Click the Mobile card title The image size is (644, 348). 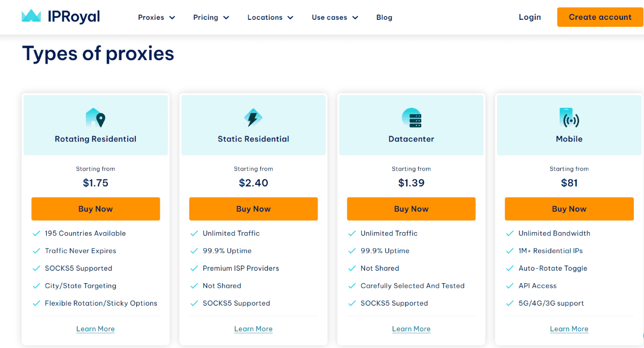[569, 139]
